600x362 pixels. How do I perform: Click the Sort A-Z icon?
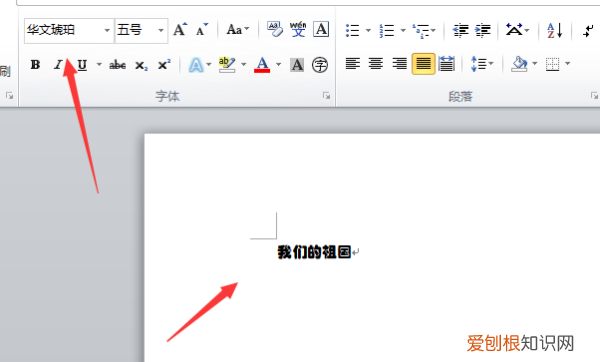554,30
